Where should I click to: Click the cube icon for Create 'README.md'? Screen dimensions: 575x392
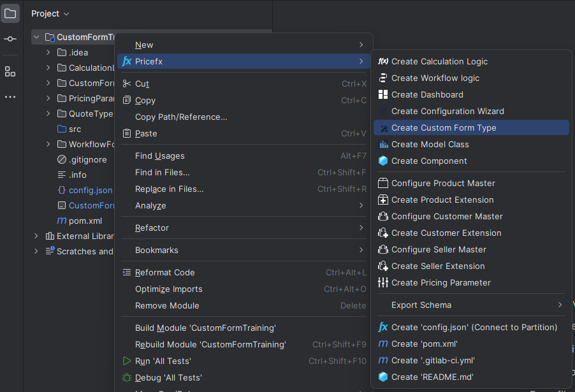(x=383, y=377)
